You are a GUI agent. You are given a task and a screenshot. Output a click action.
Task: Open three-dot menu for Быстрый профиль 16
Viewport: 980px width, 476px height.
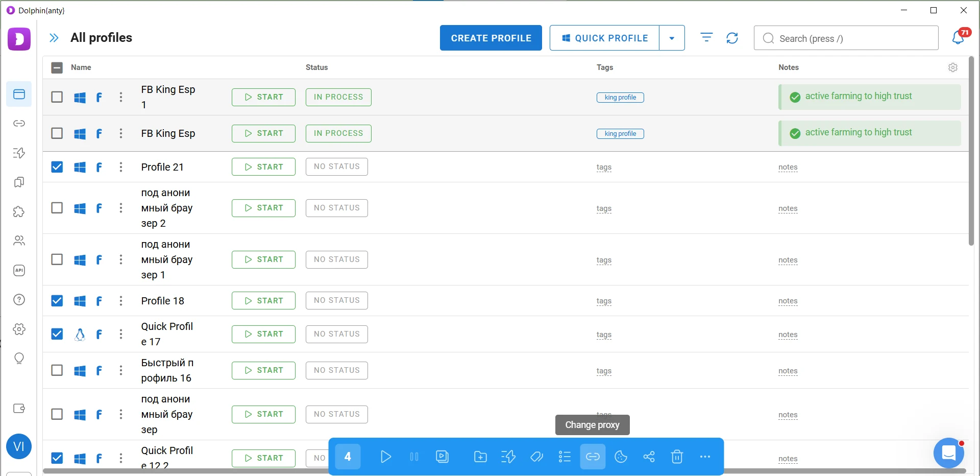121,370
